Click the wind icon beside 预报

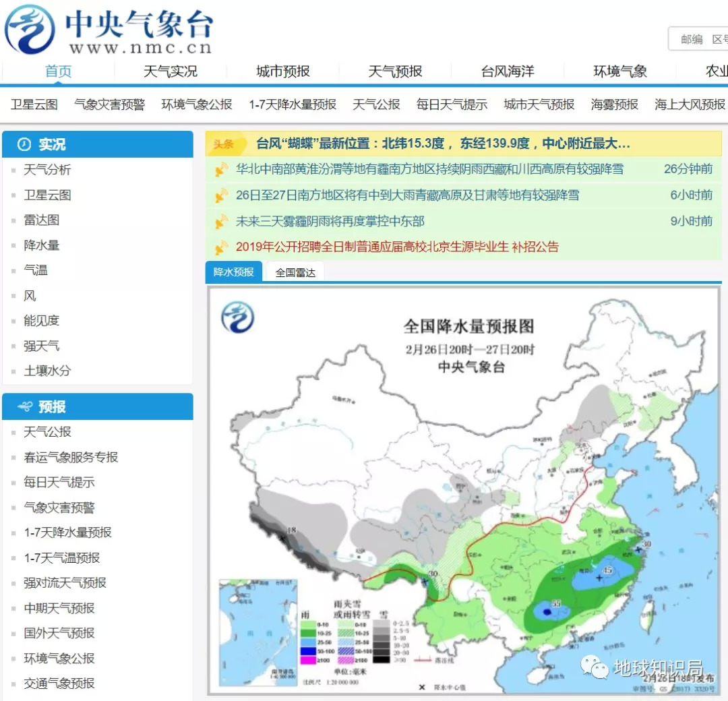click(25, 406)
